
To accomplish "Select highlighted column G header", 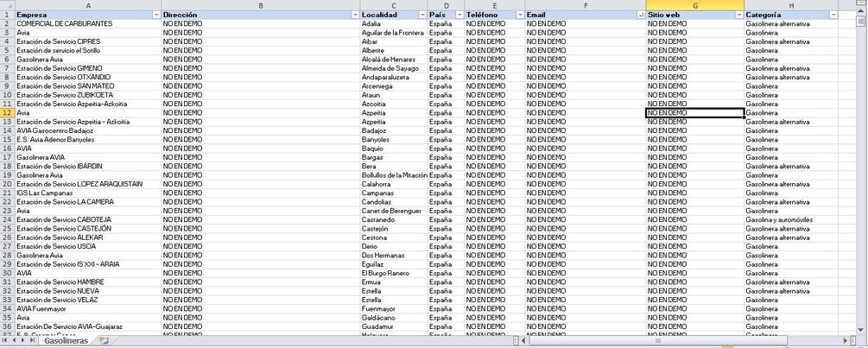I will (695, 5).
